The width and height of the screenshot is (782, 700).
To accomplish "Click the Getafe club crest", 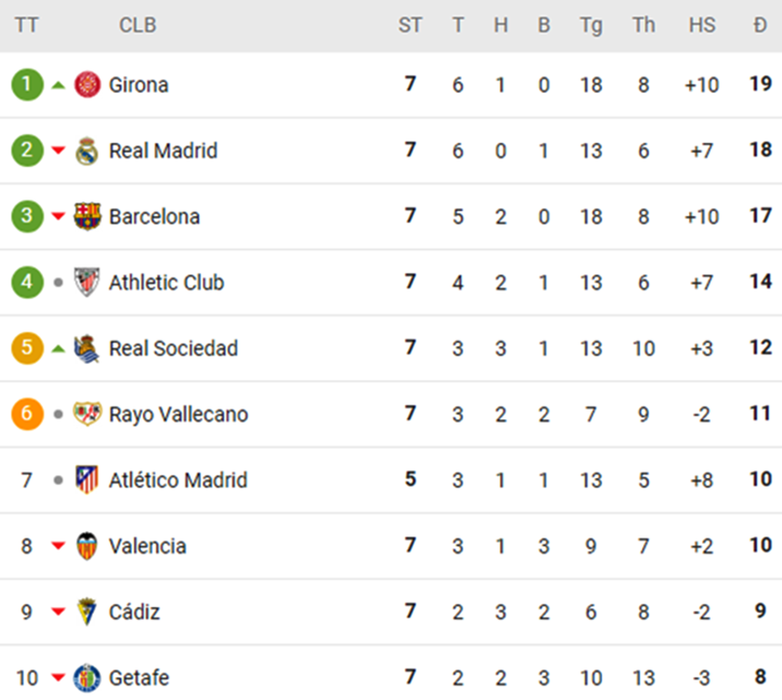I will [x=86, y=678].
